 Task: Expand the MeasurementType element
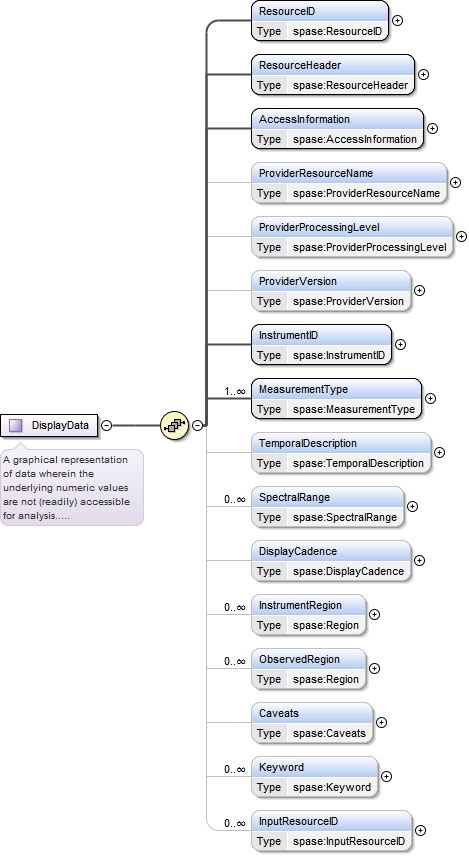pyautogui.click(x=430, y=399)
